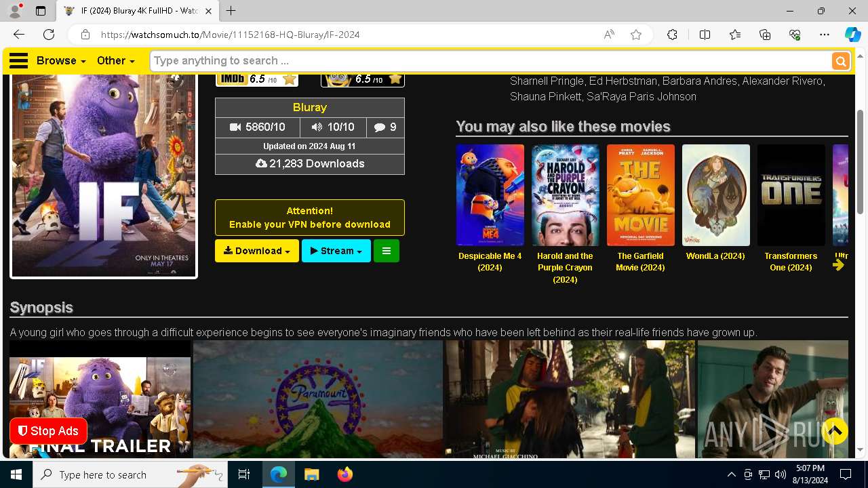The height and width of the screenshot is (488, 868).
Task: Open Task View on the taskbar
Action: point(244,474)
